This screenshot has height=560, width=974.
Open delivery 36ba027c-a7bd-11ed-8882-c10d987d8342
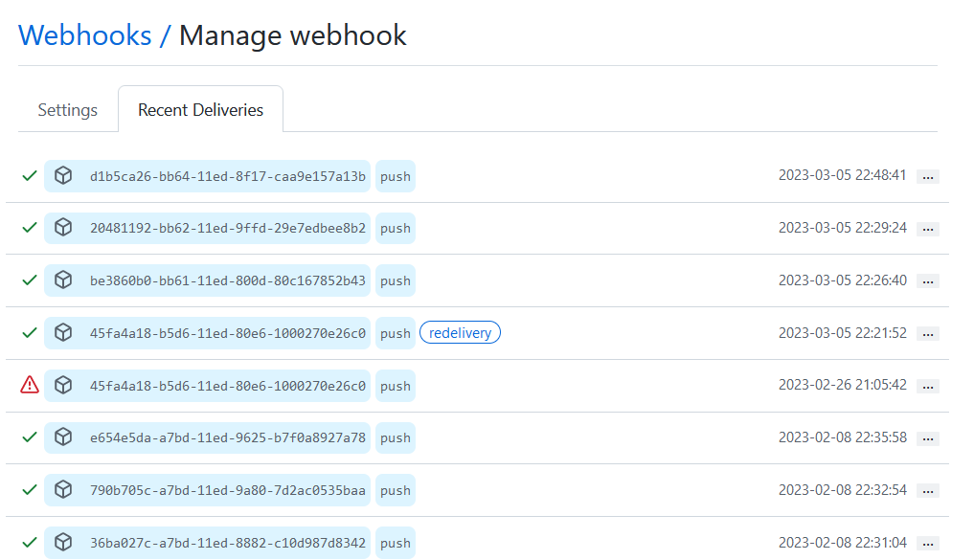227,543
